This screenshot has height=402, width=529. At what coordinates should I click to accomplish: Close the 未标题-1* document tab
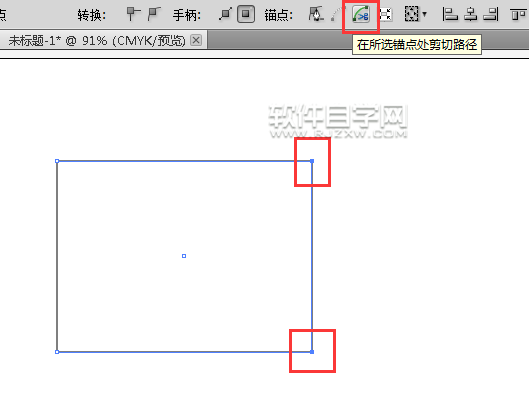tap(196, 40)
